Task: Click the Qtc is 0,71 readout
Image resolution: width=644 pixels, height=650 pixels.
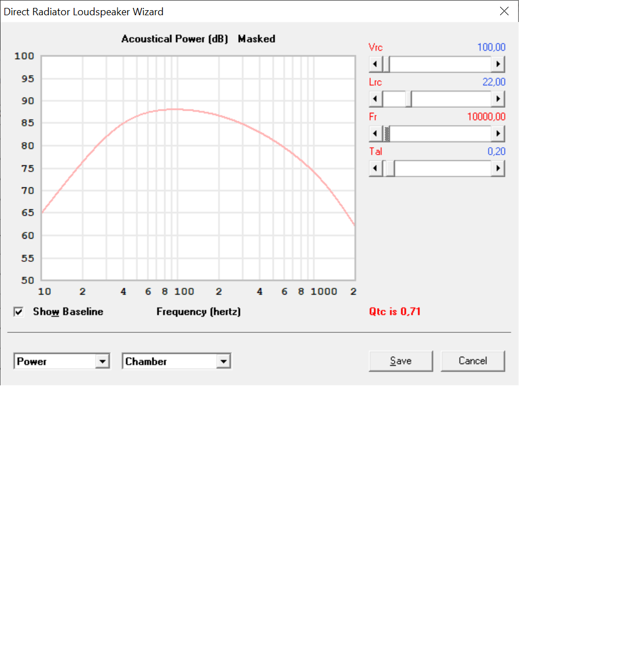Action: pos(395,311)
